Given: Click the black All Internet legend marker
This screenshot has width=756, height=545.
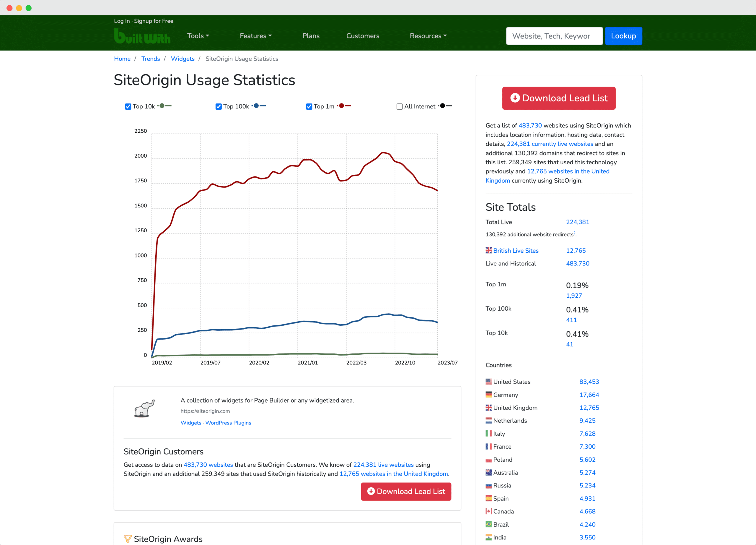Looking at the screenshot, I should tap(445, 106).
